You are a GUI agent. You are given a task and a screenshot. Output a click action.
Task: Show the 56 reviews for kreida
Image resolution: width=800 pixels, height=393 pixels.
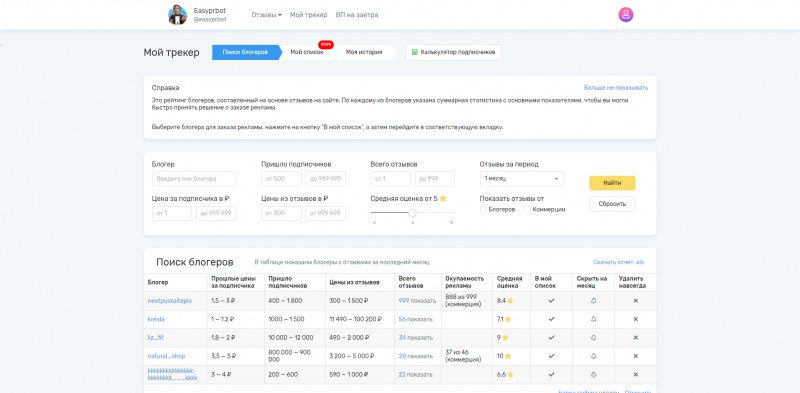coord(416,319)
